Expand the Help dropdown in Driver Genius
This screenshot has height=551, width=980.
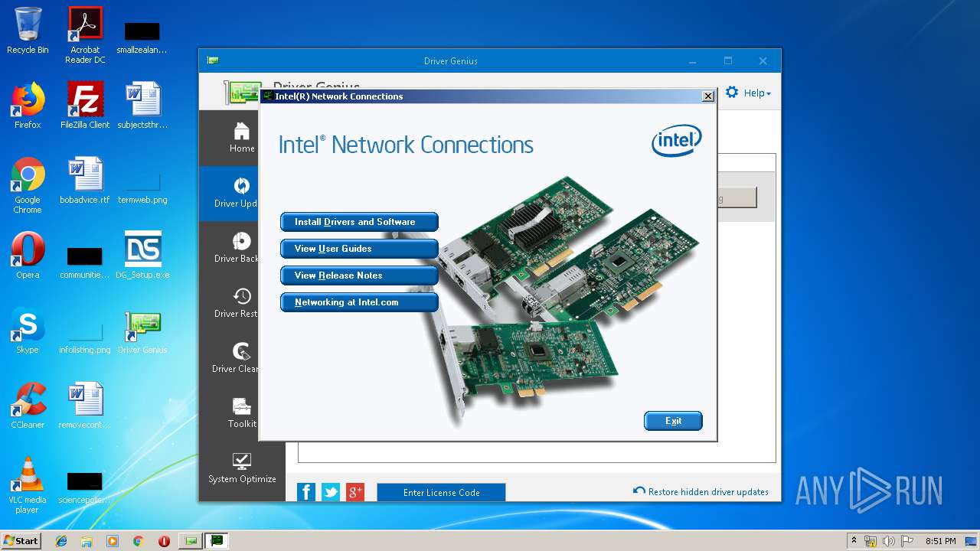coord(749,93)
